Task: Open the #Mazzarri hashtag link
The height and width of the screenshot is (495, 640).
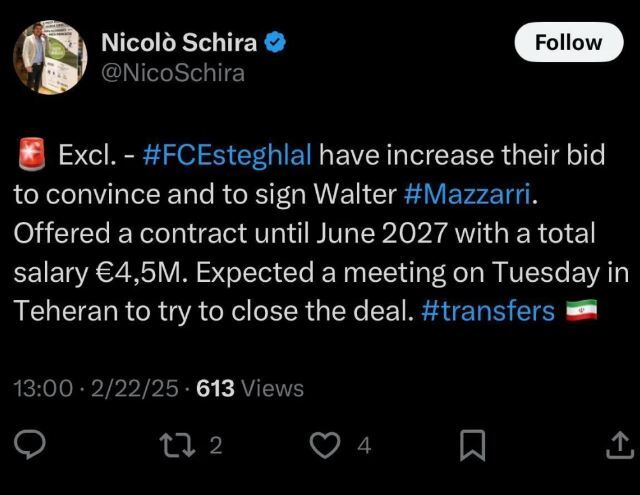Action: click(467, 194)
